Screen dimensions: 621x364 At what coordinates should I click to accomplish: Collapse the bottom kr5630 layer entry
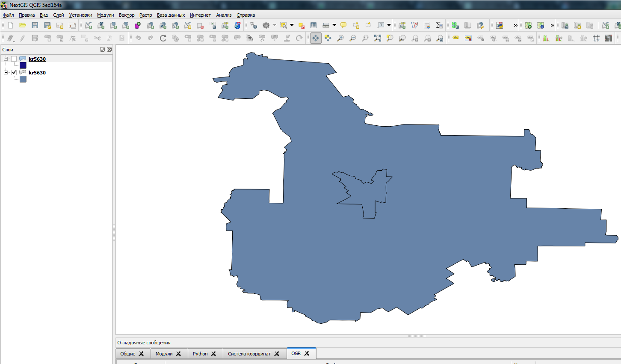6,72
